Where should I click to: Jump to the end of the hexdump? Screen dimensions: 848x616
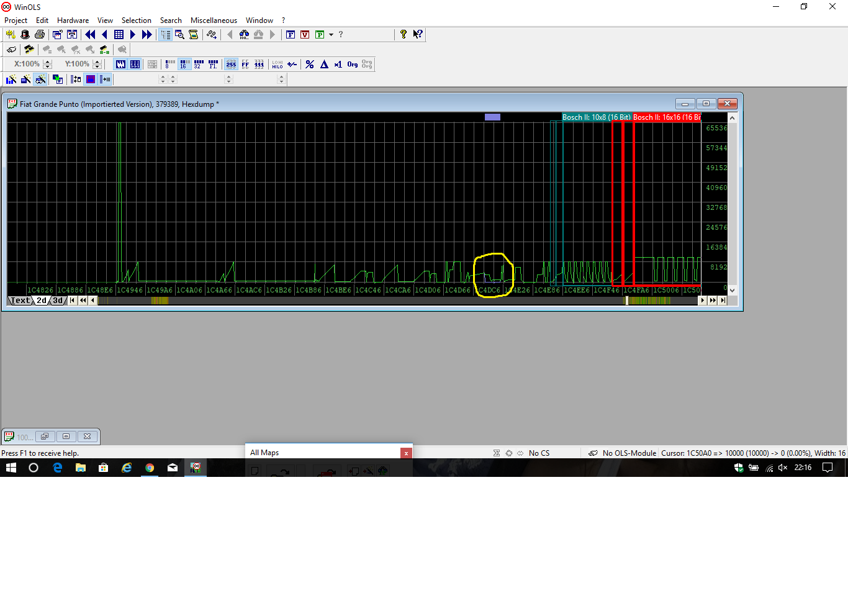pos(723,301)
